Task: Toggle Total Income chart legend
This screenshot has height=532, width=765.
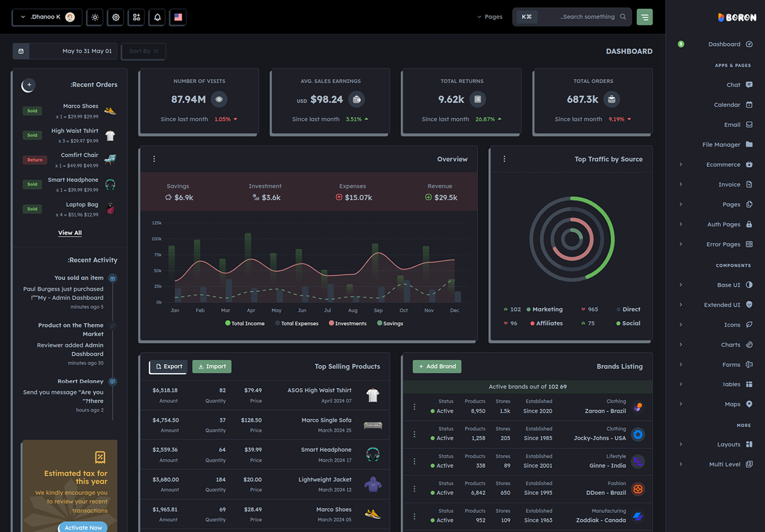Action: [244, 323]
